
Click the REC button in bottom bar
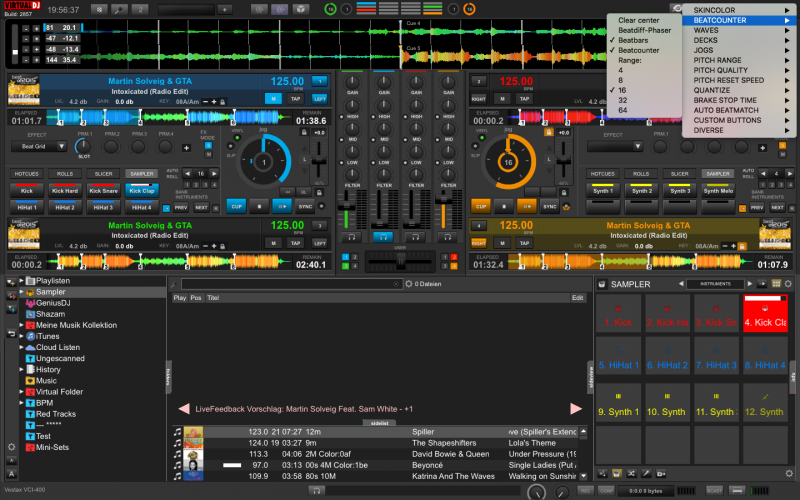(586, 490)
